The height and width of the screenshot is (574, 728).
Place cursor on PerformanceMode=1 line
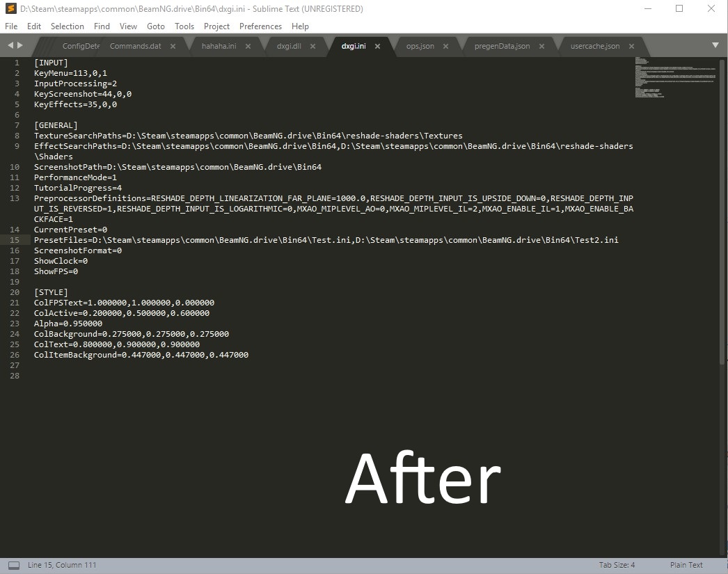(75, 177)
